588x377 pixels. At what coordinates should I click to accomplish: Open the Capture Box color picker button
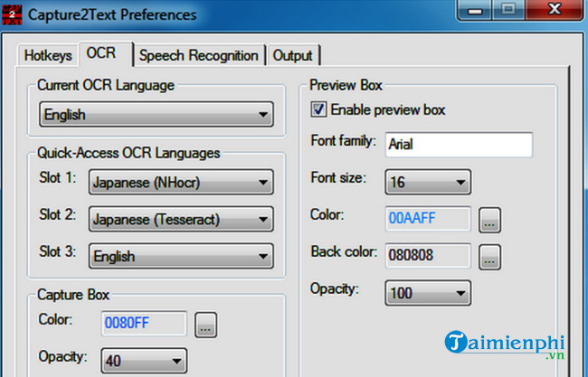[x=205, y=324]
